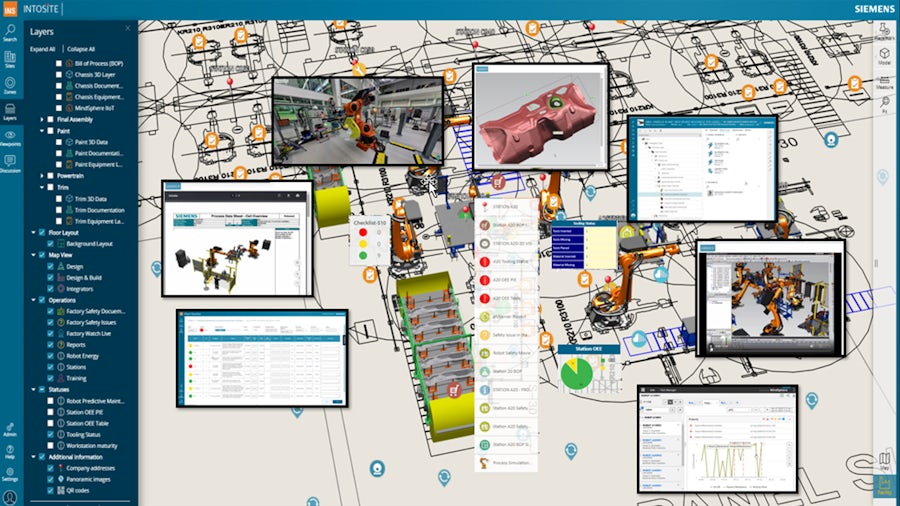This screenshot has height=506, width=900.
Task: Click the orange cart icon on the conveyor
Action: [x=455, y=391]
